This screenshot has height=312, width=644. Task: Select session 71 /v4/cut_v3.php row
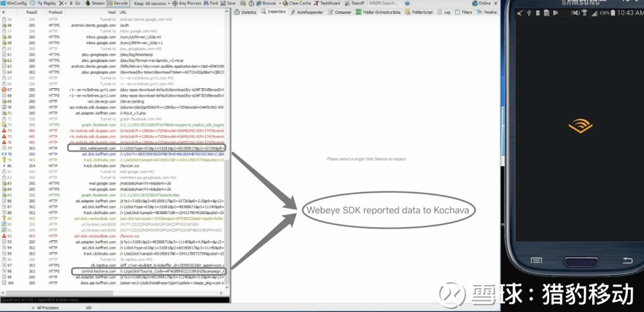[x=113, y=113]
